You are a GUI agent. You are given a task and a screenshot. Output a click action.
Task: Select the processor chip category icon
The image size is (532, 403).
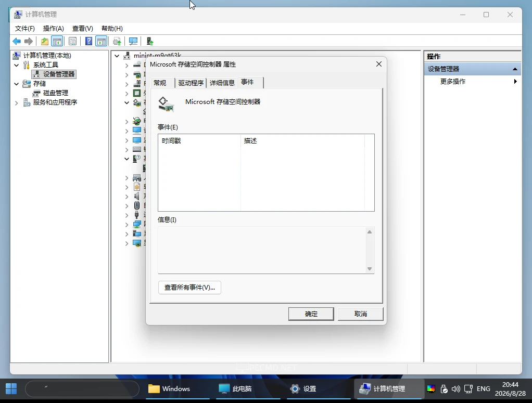(137, 93)
